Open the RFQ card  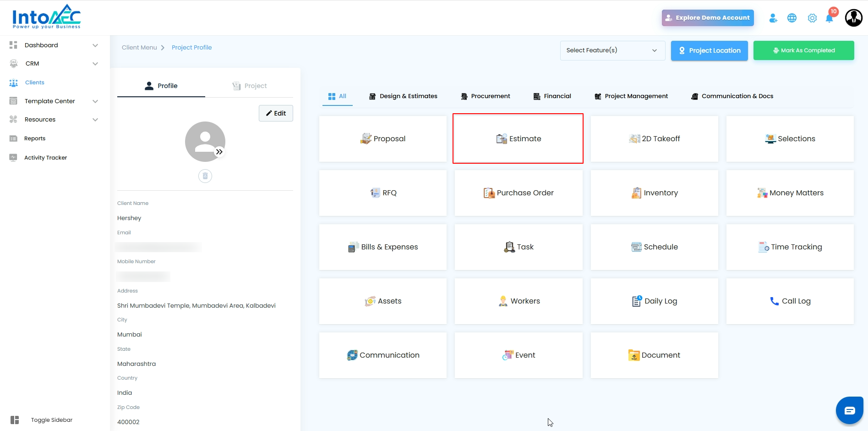point(383,193)
